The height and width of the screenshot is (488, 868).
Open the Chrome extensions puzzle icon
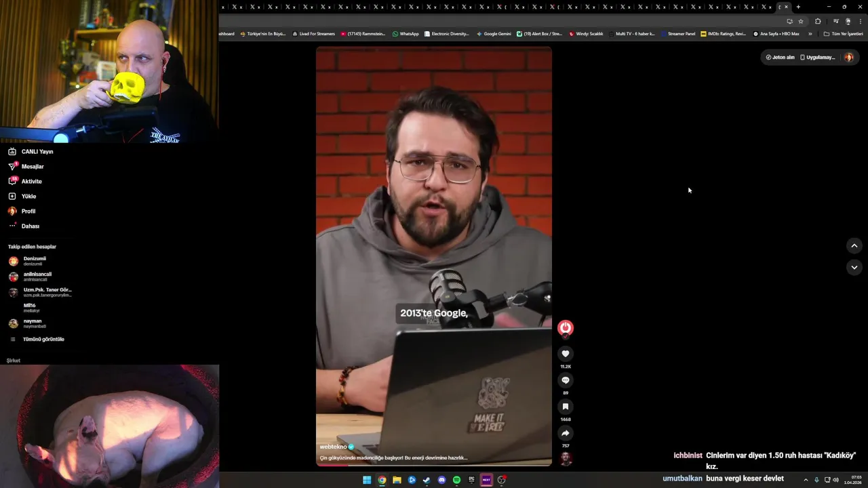[818, 21]
